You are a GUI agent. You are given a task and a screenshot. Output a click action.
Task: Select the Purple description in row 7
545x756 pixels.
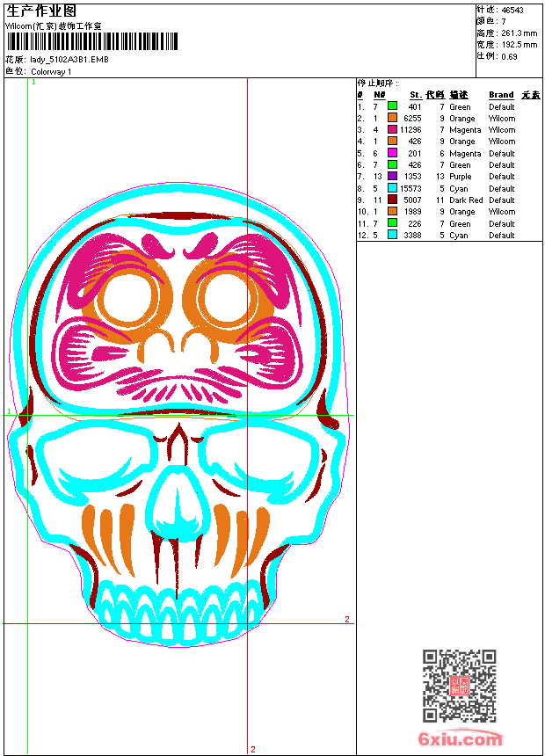tap(460, 177)
